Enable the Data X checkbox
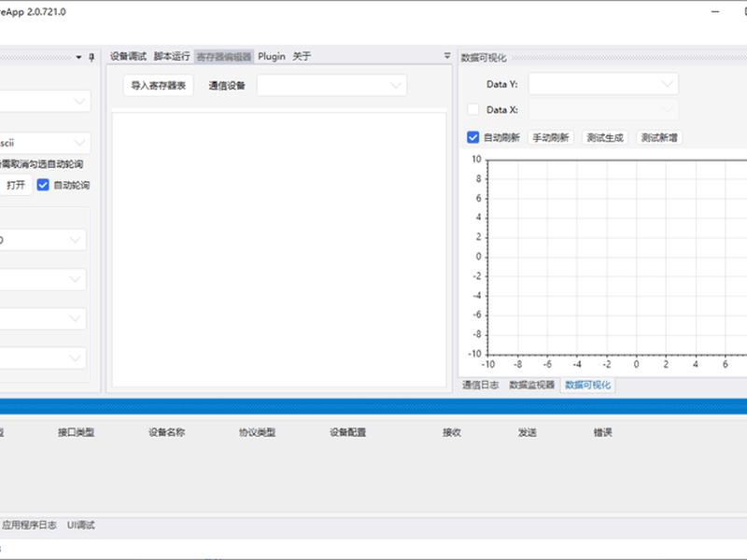Viewport: 747px width, 560px height. point(473,109)
